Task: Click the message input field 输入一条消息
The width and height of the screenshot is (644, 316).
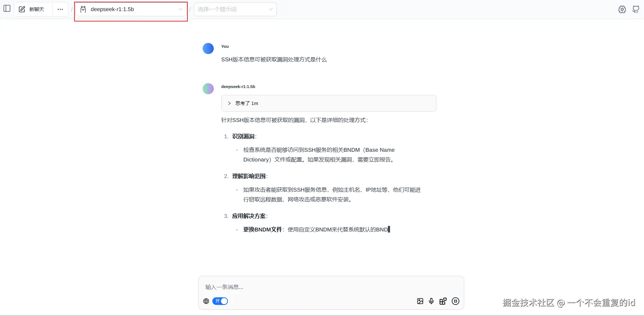Action: tap(331, 287)
